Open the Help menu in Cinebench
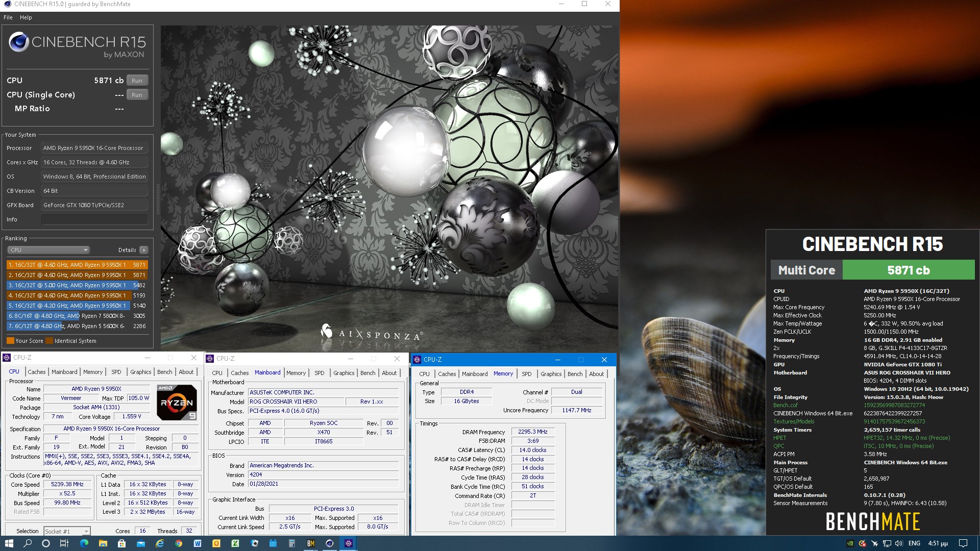This screenshot has width=980, height=551. pyautogui.click(x=26, y=17)
